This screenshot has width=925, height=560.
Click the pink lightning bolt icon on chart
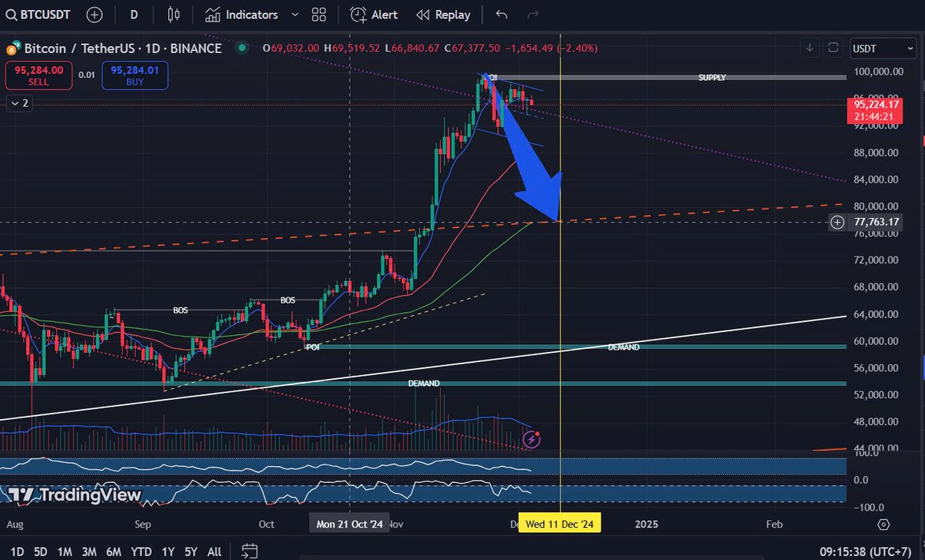pyautogui.click(x=532, y=440)
